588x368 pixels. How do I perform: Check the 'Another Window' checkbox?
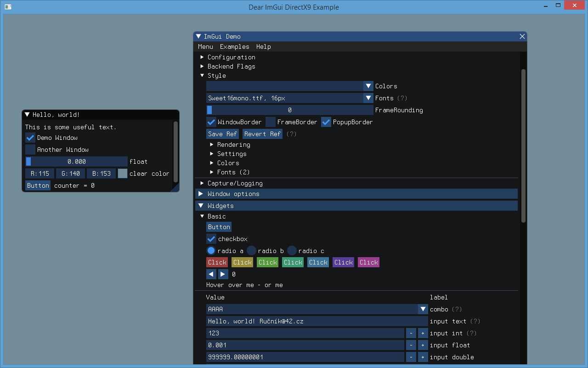29,149
